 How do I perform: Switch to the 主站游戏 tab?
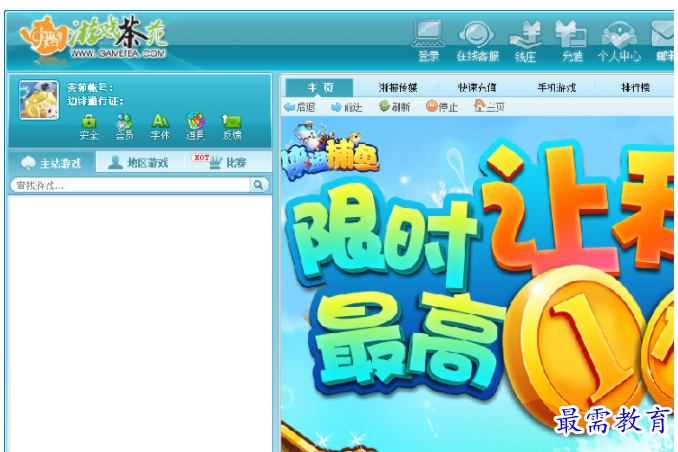click(x=51, y=163)
